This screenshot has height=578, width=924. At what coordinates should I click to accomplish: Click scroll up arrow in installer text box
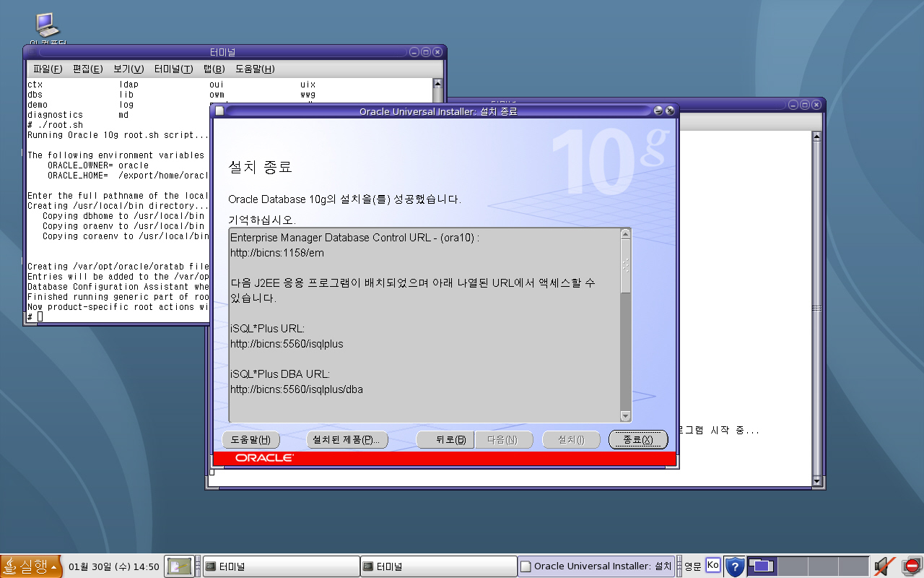[625, 234]
